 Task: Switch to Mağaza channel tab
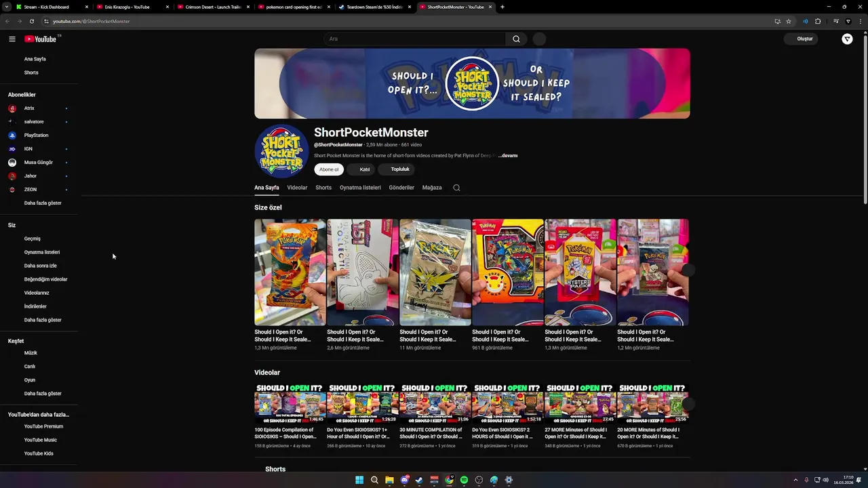click(x=432, y=188)
